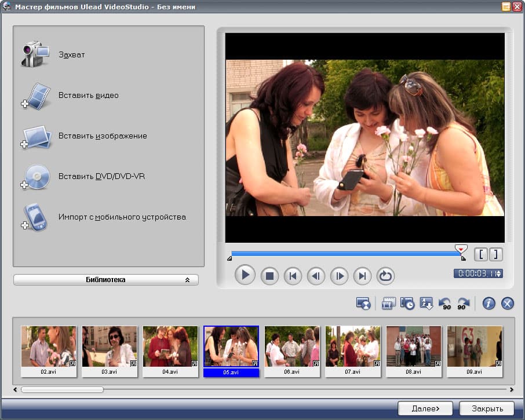Click the video preview screen
Image resolution: width=525 pixels, height=420 pixels.
point(365,137)
